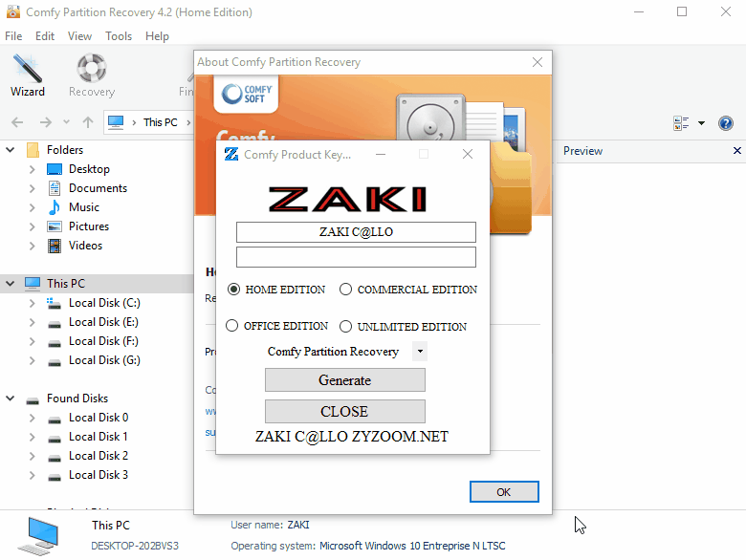The image size is (746, 560).
Task: Expand Local Disk 0 node
Action: (x=32, y=418)
